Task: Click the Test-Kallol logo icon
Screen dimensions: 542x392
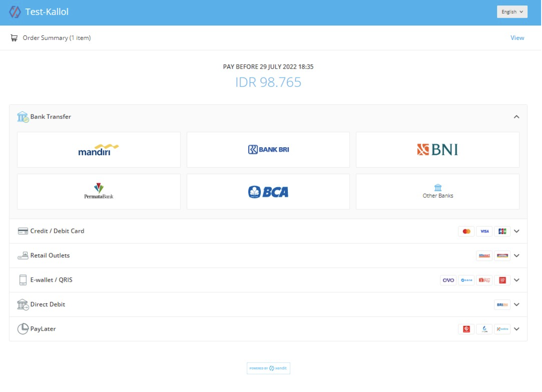Action: pyautogui.click(x=15, y=12)
